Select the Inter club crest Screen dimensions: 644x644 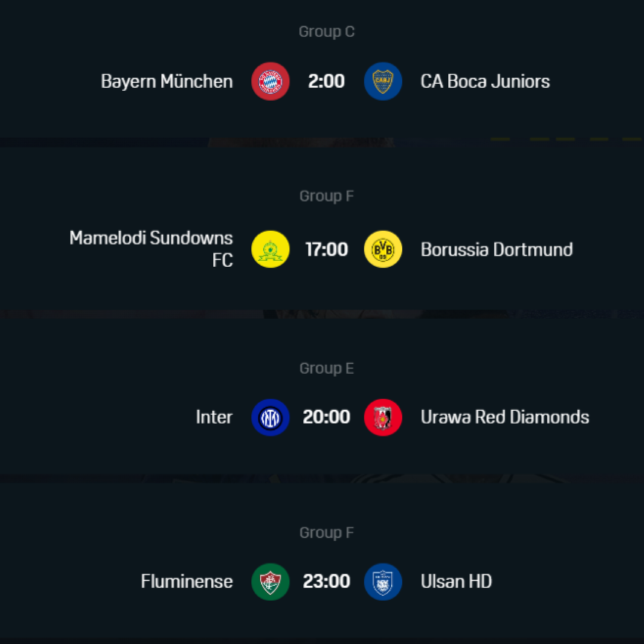[x=271, y=417]
